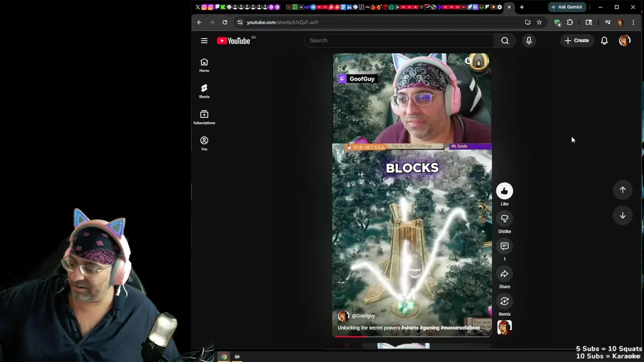The image size is (644, 362).
Task: Like this Short
Action: [505, 191]
